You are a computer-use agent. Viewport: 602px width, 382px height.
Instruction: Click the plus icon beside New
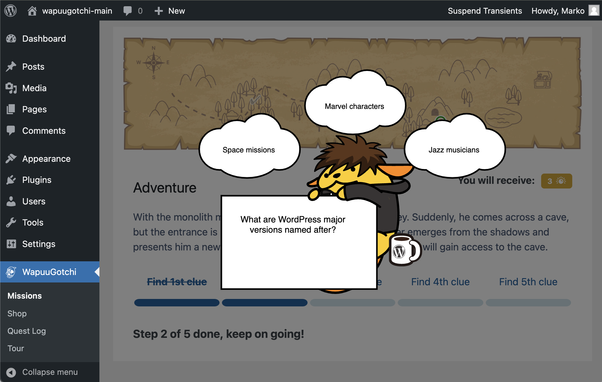[x=159, y=11]
